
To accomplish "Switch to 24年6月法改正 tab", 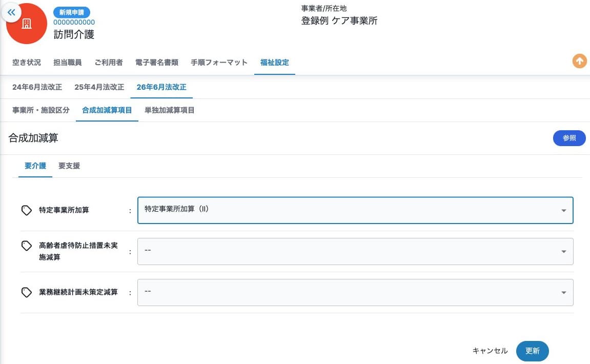I will pyautogui.click(x=37, y=87).
